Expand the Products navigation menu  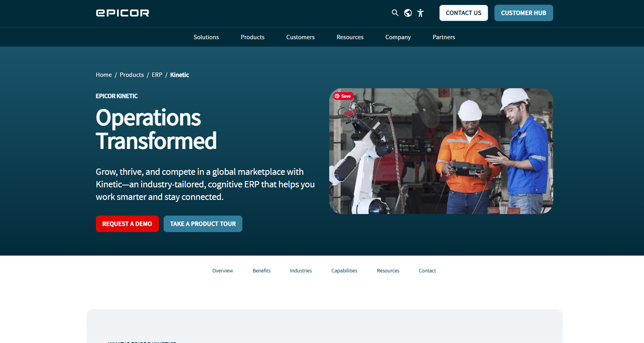click(253, 37)
